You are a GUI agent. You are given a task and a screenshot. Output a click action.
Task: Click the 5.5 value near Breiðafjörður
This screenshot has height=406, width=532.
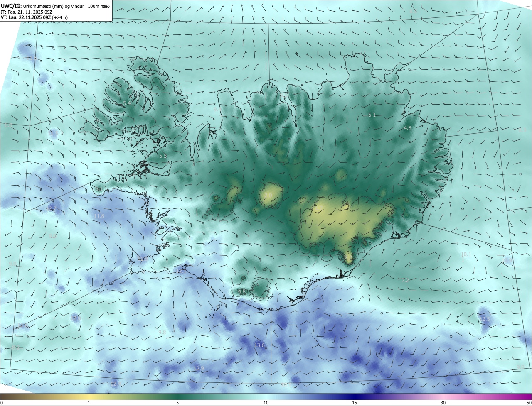point(163,156)
